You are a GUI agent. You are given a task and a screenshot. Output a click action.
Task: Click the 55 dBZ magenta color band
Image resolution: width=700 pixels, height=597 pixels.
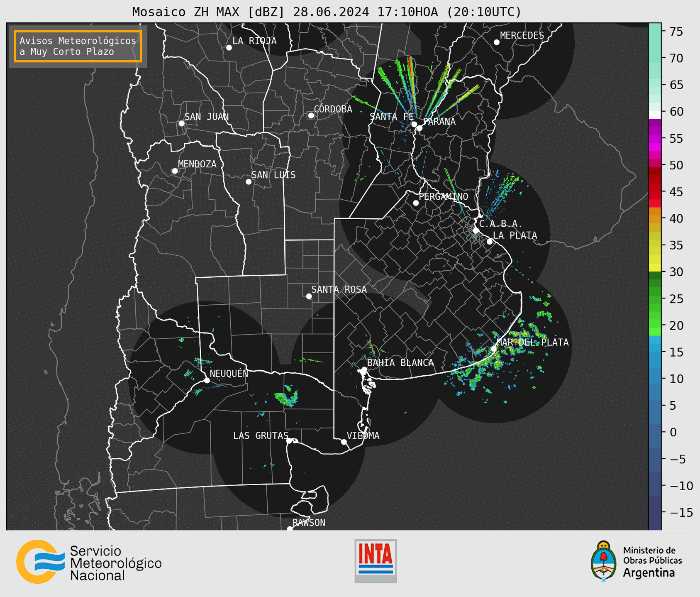(x=655, y=138)
